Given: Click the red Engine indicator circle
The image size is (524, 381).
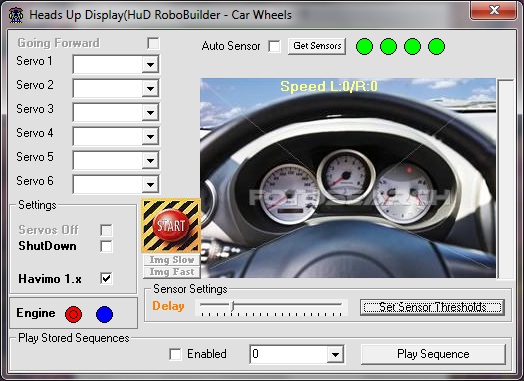Looking at the screenshot, I should pos(74,314).
